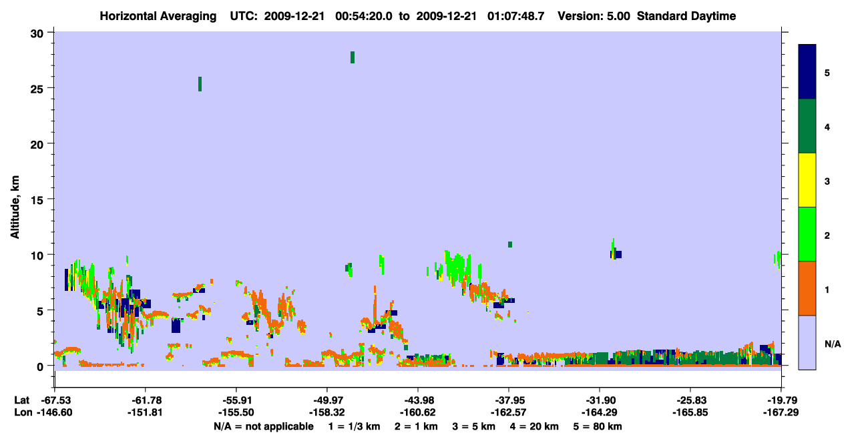
Task: Click longitude value -146.60
Action: click(54, 412)
